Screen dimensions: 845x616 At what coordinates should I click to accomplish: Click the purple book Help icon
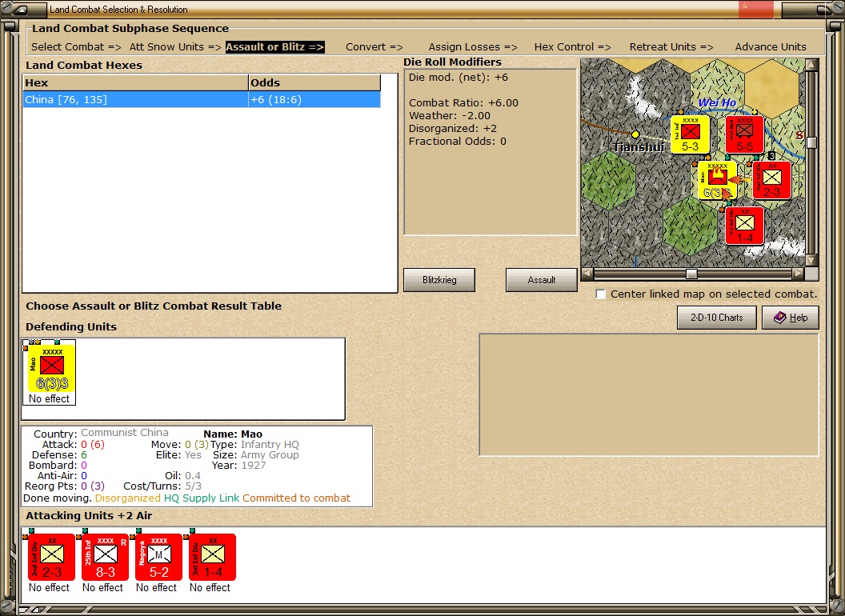[x=780, y=318]
